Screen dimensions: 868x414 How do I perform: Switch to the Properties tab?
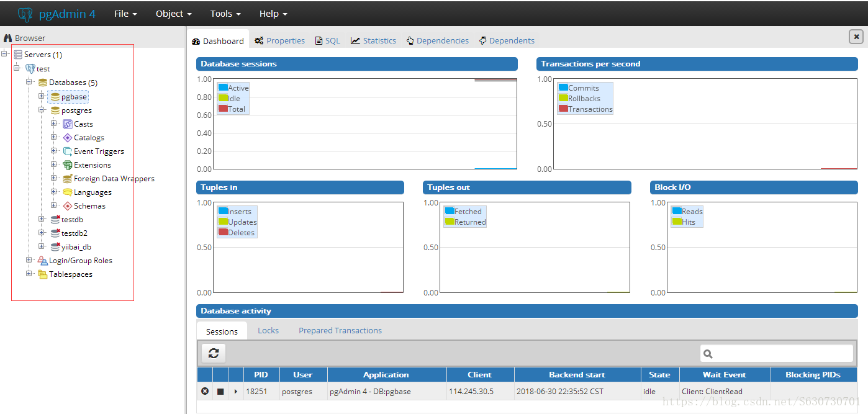point(279,41)
